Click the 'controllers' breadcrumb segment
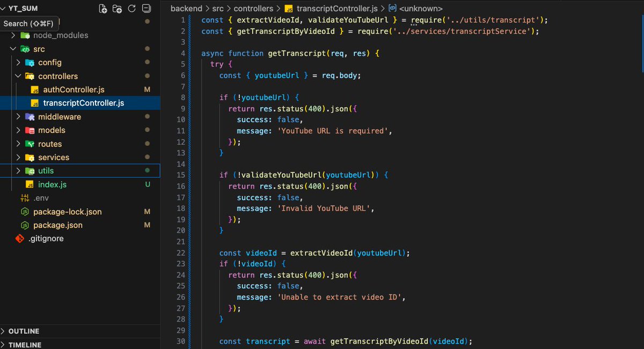Image resolution: width=644 pixels, height=349 pixels. click(253, 9)
